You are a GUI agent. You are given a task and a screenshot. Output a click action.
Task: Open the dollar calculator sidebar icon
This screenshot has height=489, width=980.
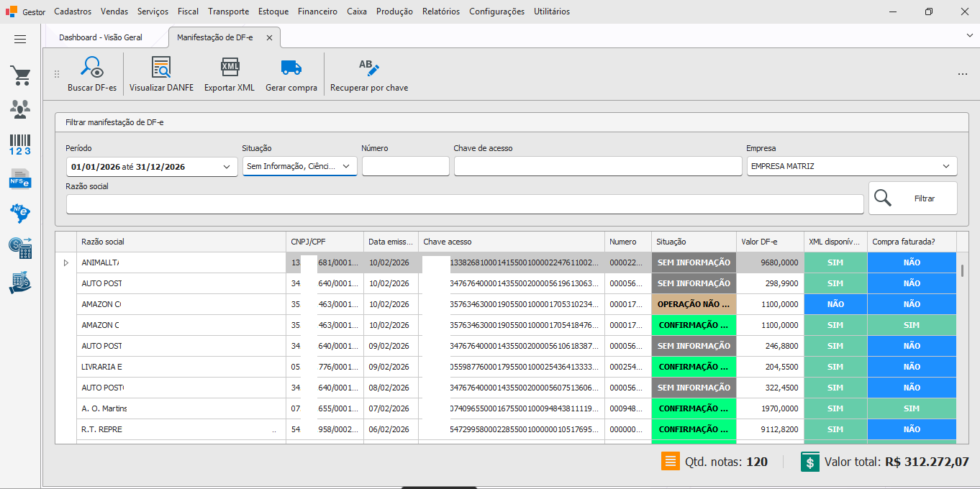[20, 248]
